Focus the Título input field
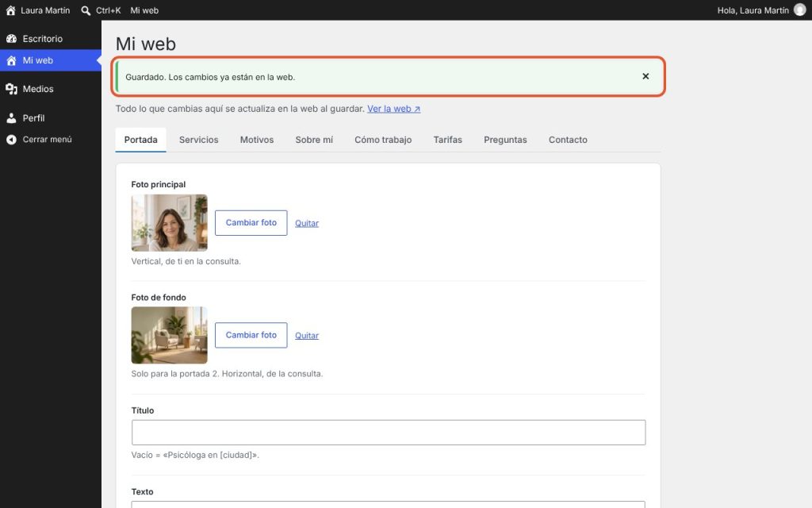This screenshot has height=508, width=812. click(389, 433)
